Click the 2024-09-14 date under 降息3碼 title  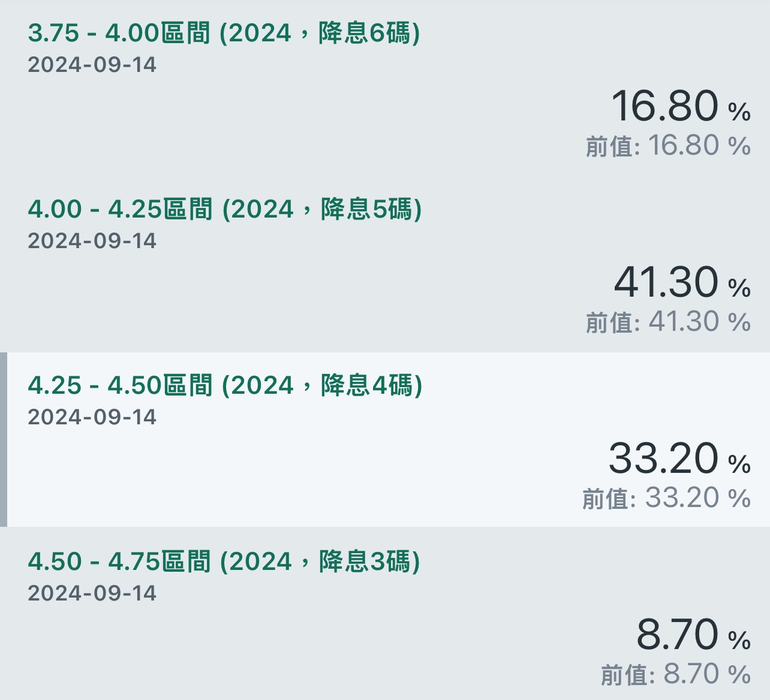(x=92, y=593)
